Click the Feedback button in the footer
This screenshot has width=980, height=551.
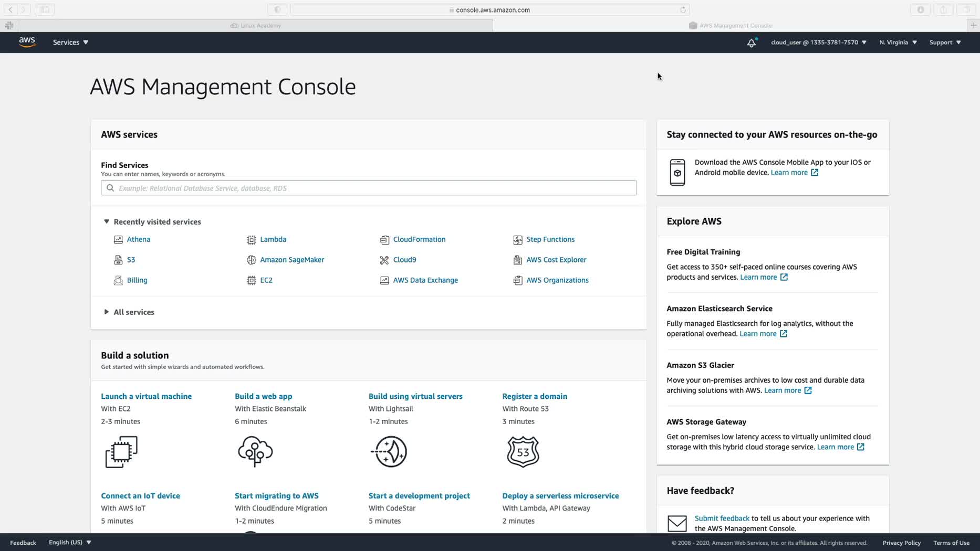[x=23, y=543]
